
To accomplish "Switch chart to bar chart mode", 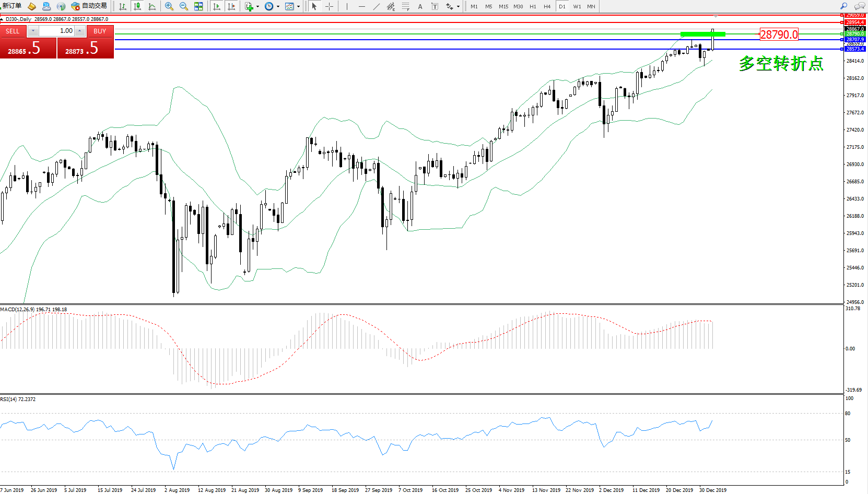I will click(123, 6).
